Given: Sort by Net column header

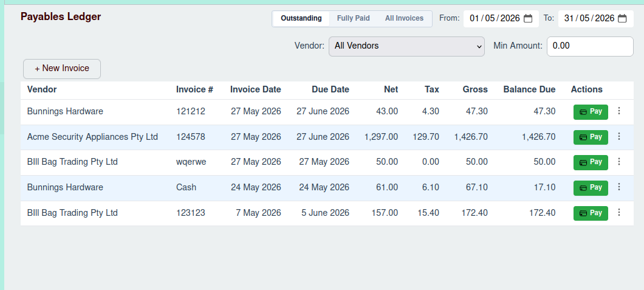Looking at the screenshot, I should (391, 89).
